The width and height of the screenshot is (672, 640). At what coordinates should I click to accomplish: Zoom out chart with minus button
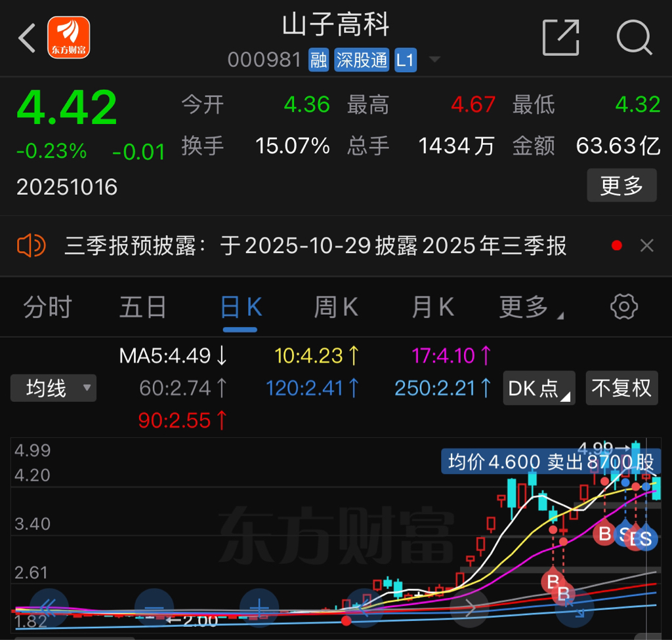click(x=154, y=608)
